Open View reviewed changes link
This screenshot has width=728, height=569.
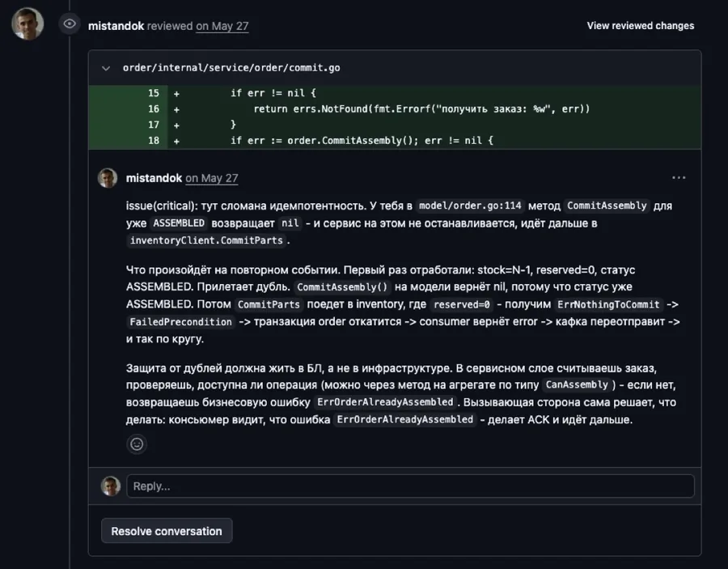pyautogui.click(x=641, y=26)
